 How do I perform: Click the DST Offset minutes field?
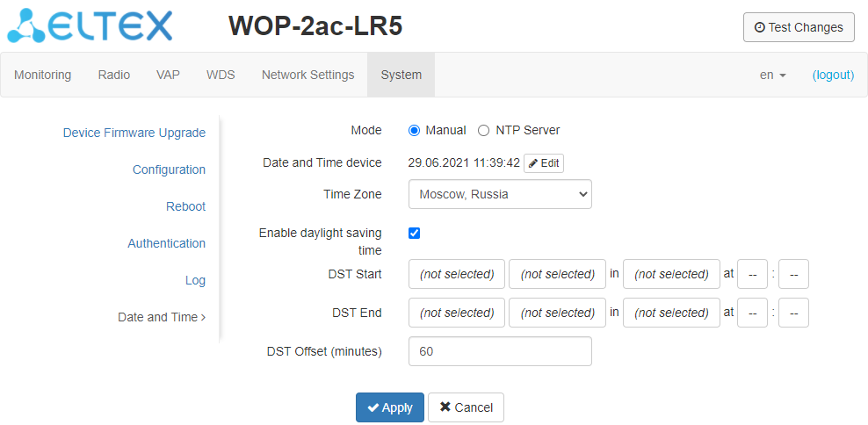pyautogui.click(x=500, y=351)
